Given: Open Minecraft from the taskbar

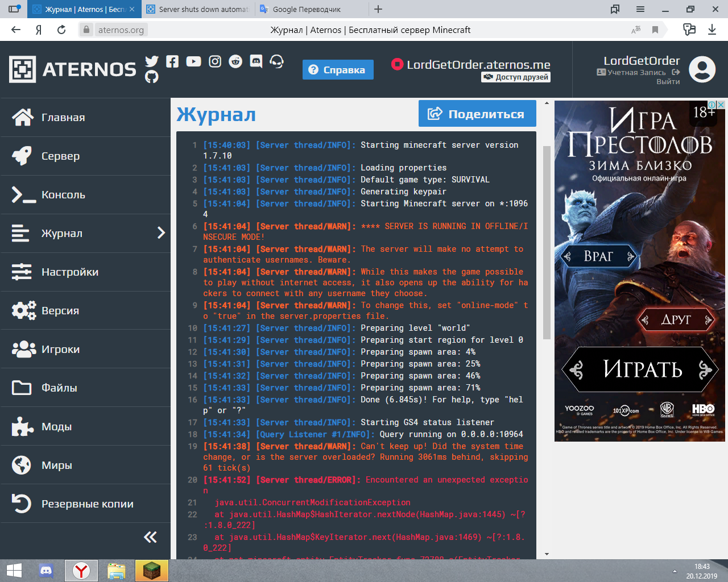Looking at the screenshot, I should [x=151, y=571].
